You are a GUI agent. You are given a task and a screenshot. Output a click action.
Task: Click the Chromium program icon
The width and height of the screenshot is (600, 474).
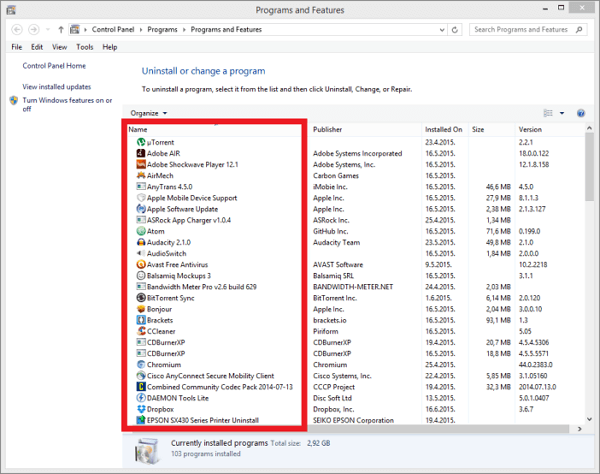(x=139, y=365)
